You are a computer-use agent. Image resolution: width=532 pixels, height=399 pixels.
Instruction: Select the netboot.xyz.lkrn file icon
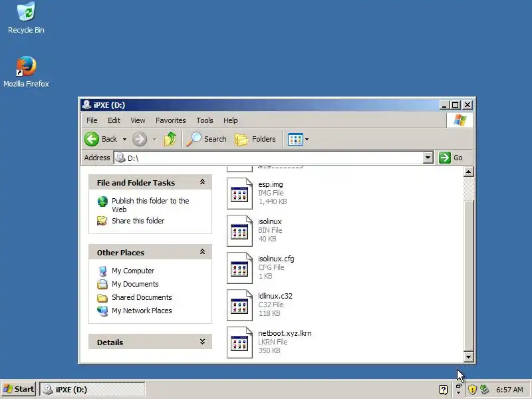[239, 342]
